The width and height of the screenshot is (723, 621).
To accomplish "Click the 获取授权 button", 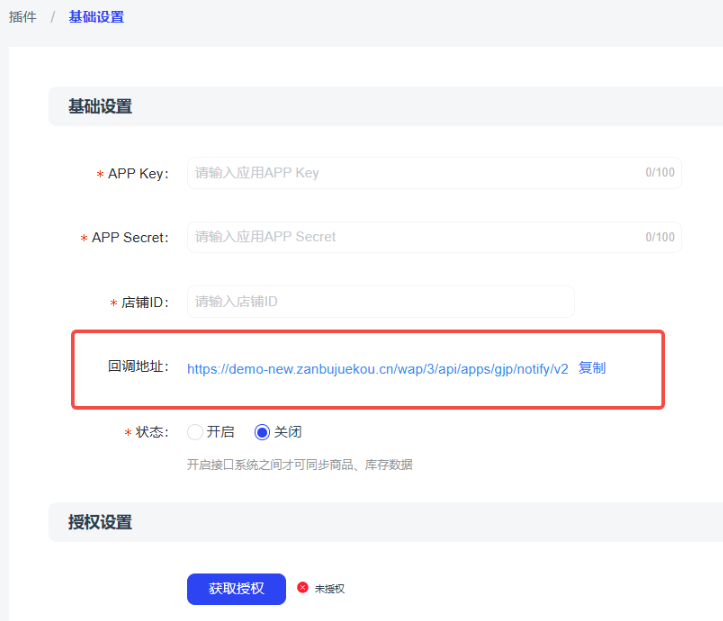I will [236, 589].
